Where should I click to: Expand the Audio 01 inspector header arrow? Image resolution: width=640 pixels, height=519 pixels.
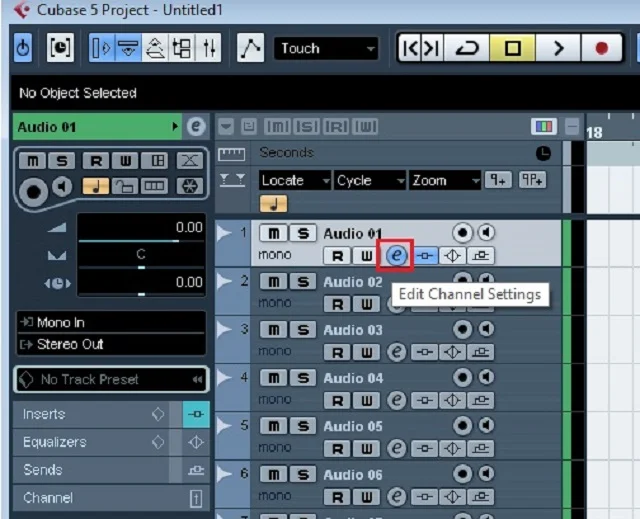175,126
